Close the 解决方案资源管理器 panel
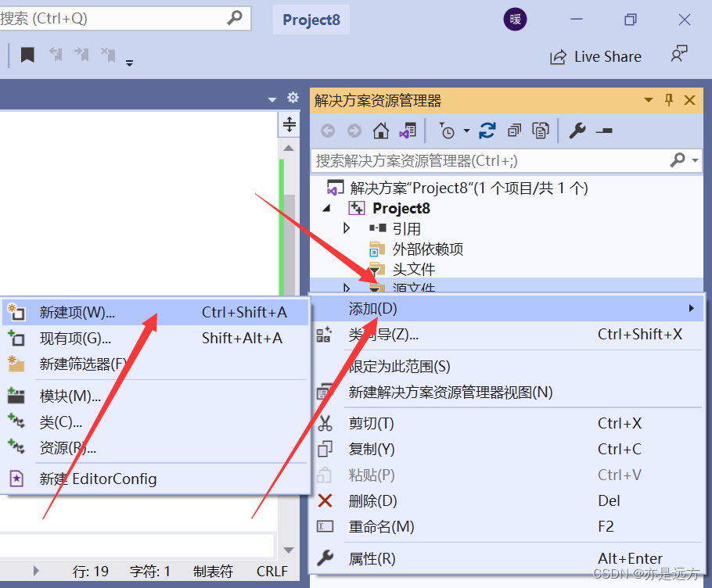Screen dimensions: 712x588 (690, 100)
